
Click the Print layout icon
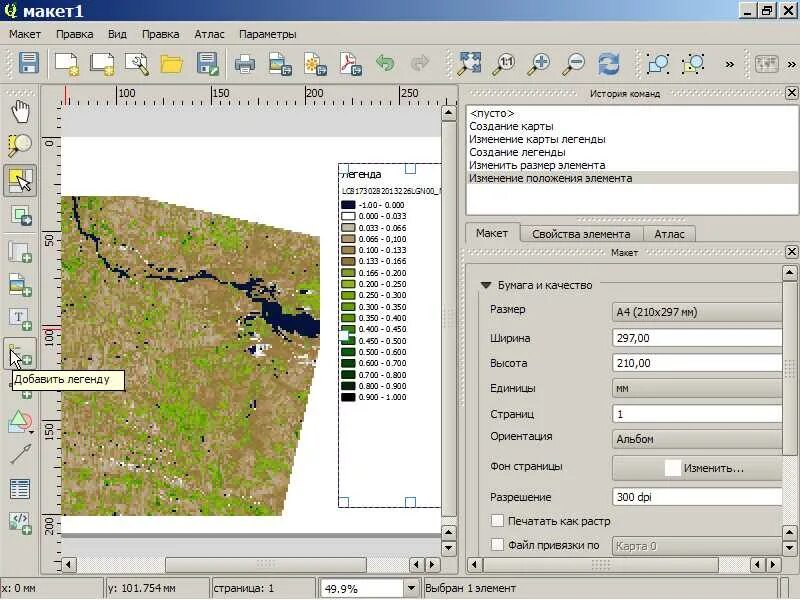coord(244,64)
